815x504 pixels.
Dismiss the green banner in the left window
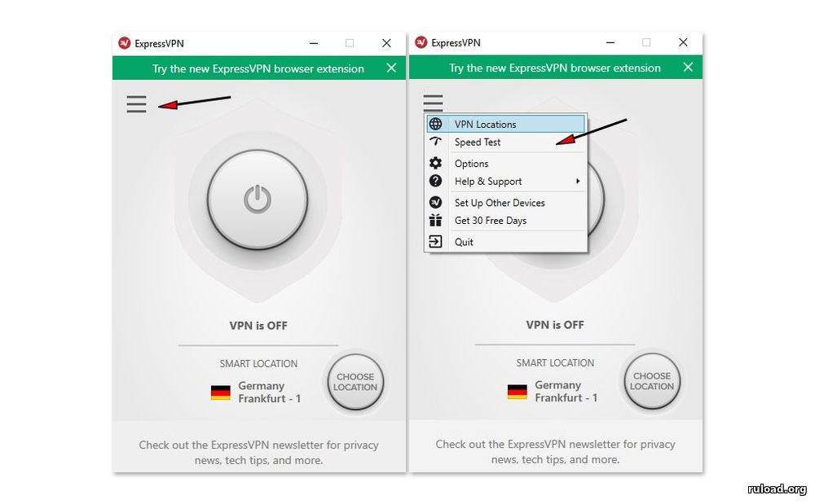pyautogui.click(x=391, y=68)
